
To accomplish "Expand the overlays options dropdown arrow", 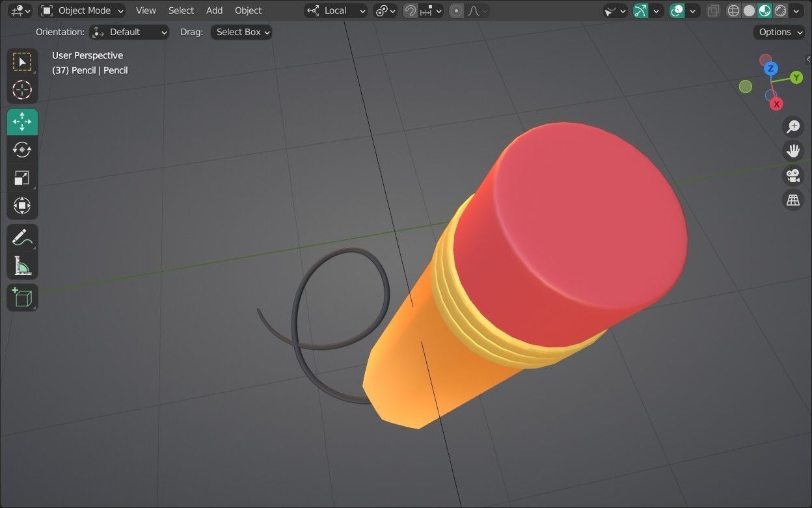I will pos(693,10).
